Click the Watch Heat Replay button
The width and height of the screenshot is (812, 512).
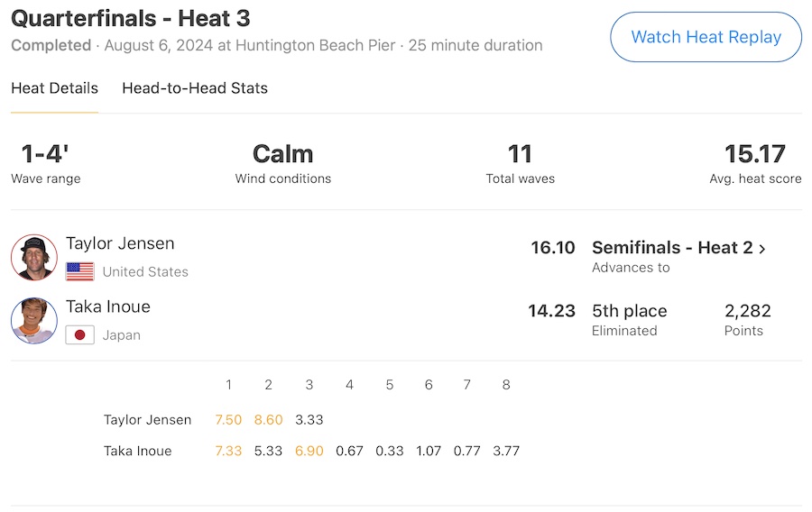tap(706, 37)
